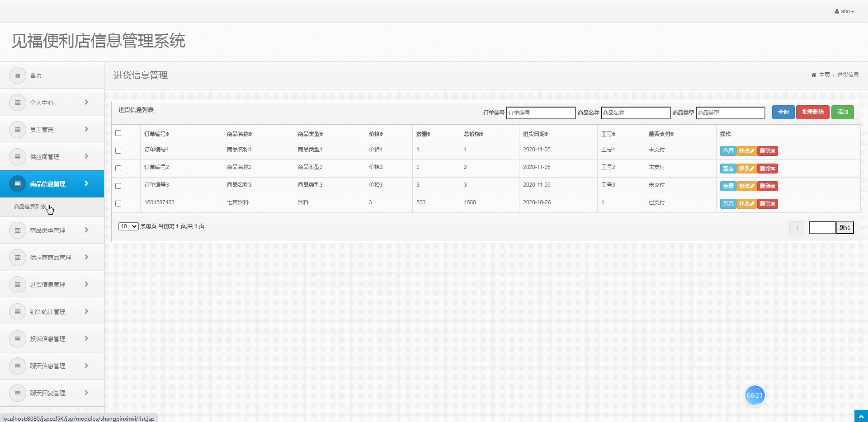This screenshot has width=868, height=422.
Task: Sort by 工号 column header
Action: pyautogui.click(x=608, y=134)
